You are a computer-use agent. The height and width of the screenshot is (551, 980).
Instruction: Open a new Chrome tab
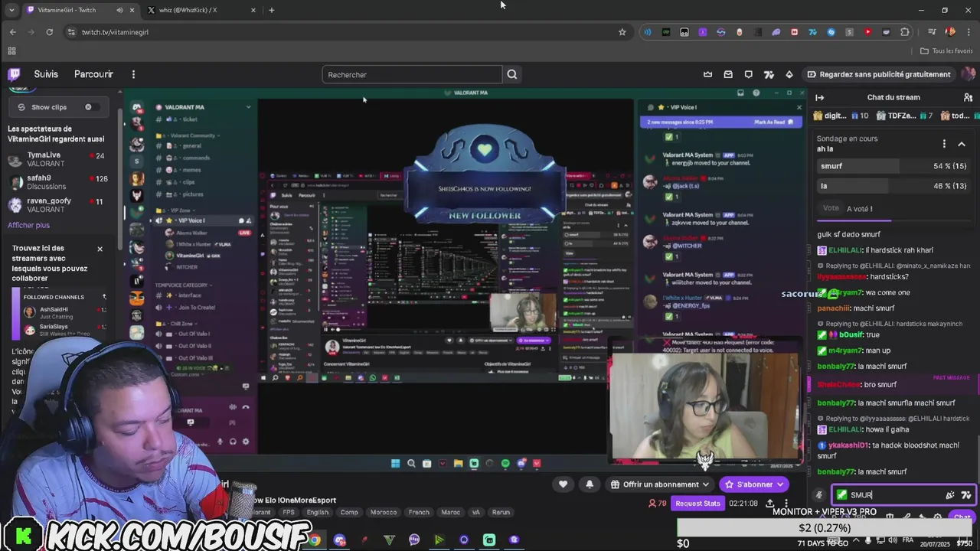[271, 10]
